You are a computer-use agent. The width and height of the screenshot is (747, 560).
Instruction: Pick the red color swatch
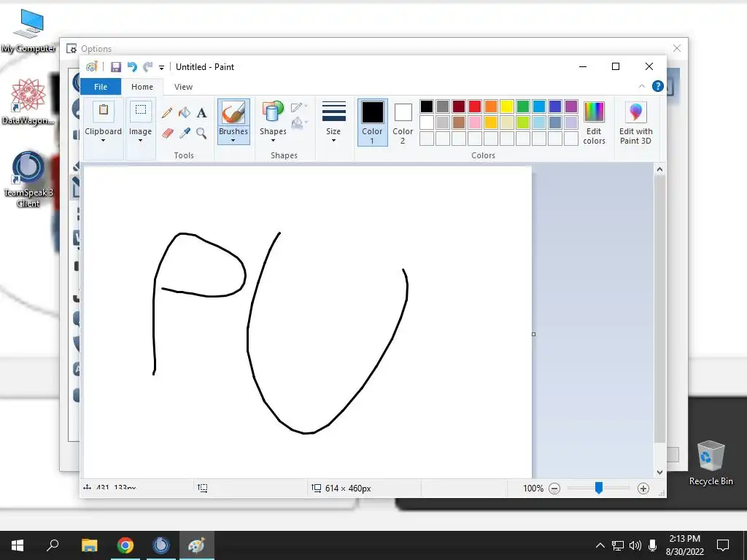point(475,106)
